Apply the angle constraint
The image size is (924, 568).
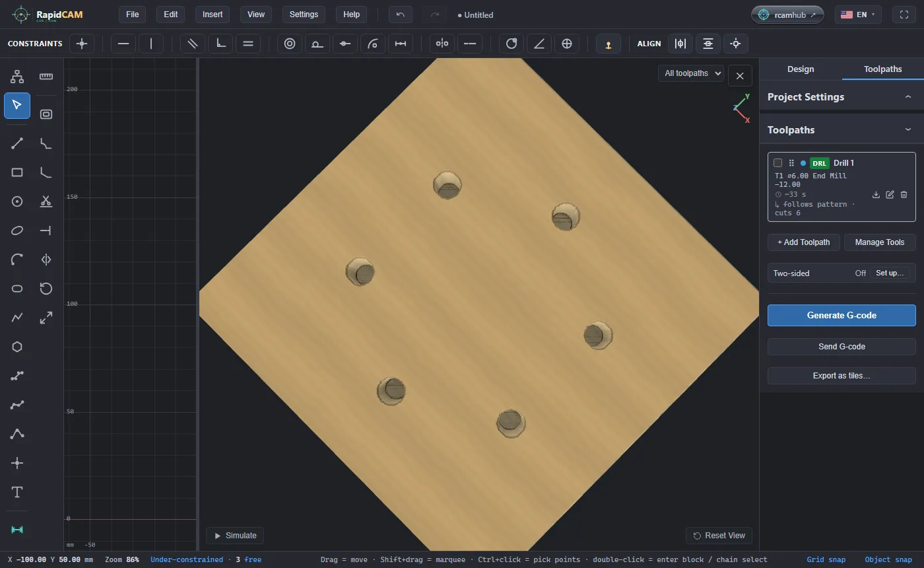tap(539, 44)
